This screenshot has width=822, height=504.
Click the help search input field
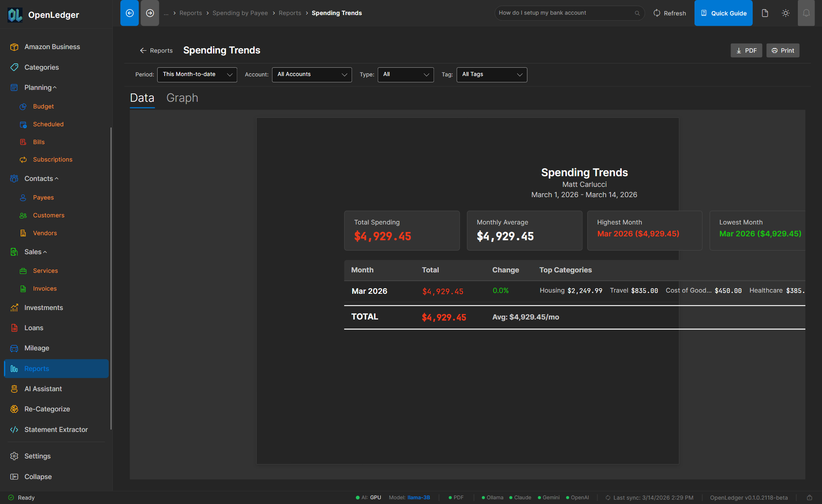click(x=565, y=13)
